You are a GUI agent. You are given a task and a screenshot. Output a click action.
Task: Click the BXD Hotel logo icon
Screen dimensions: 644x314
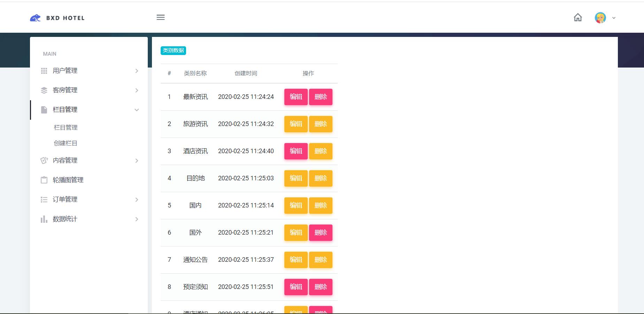tap(35, 18)
